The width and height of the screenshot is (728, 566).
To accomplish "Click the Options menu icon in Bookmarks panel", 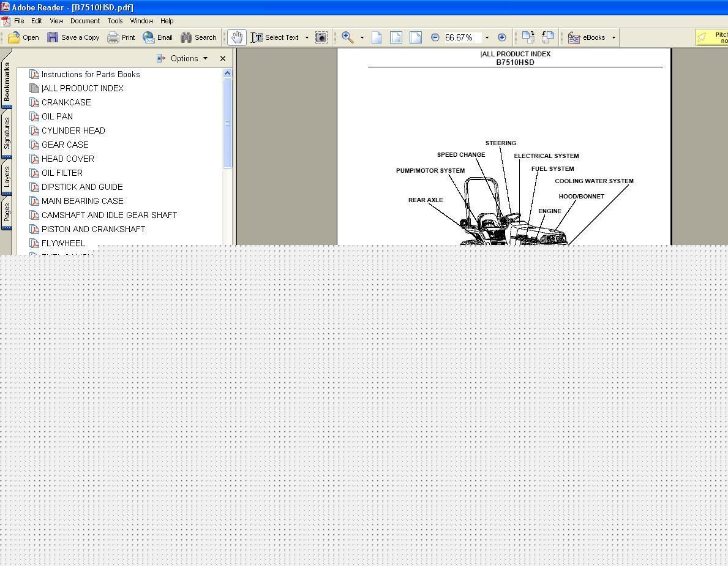I will click(x=161, y=59).
